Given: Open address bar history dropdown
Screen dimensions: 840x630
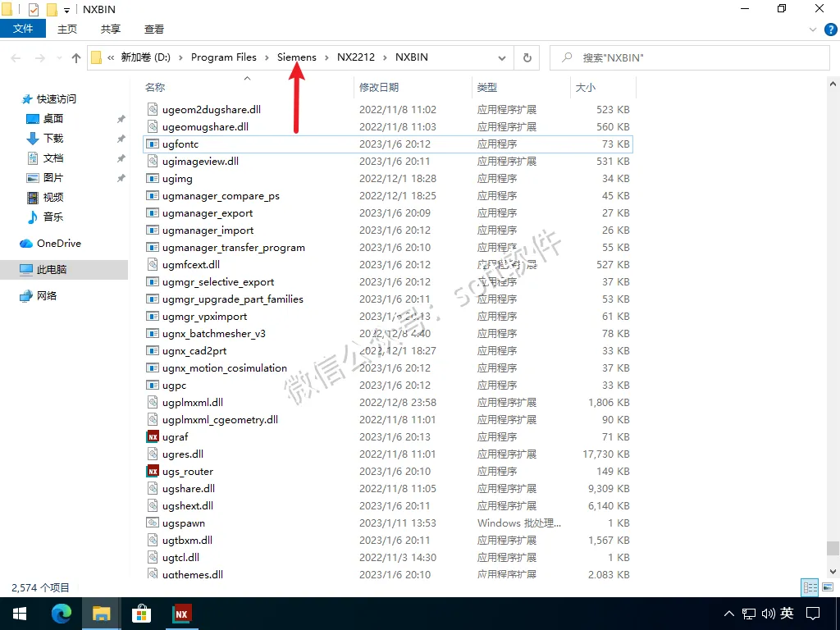Looking at the screenshot, I should (x=502, y=58).
